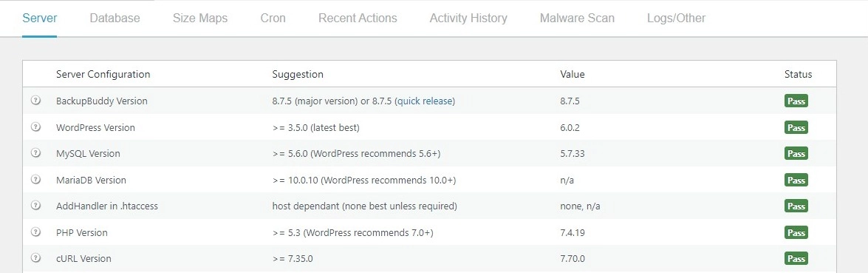Open the Malware Scan tab

[577, 18]
